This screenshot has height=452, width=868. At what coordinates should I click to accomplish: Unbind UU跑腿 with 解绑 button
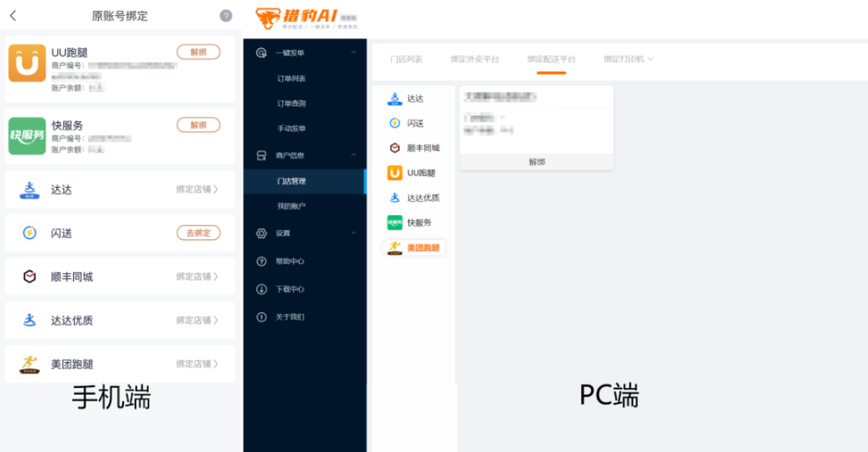click(199, 52)
